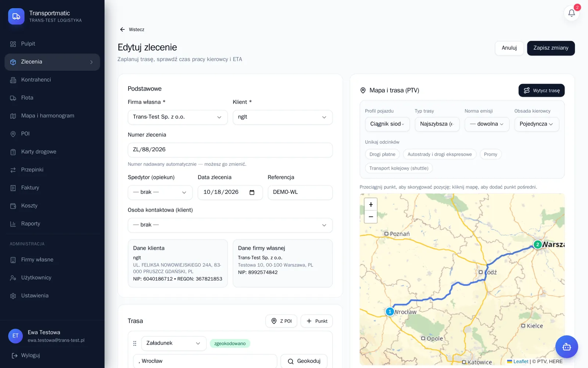Click the POI pin icon in sidebar
The width and height of the screenshot is (588, 368).
[13, 134]
